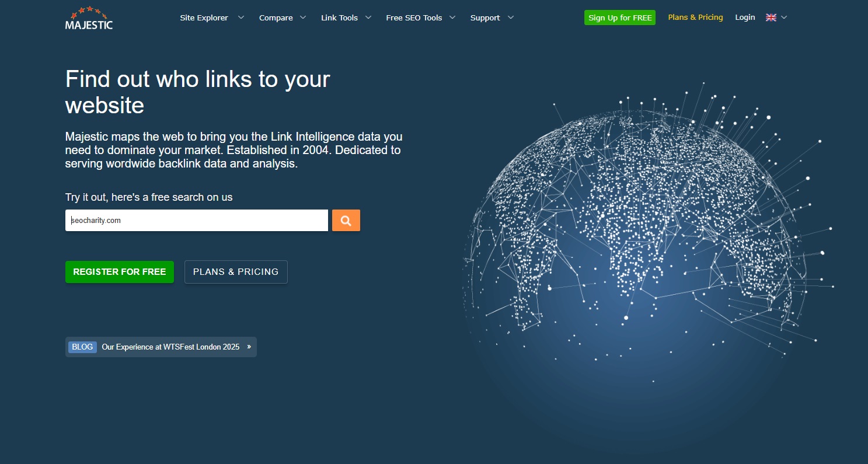This screenshot has width=868, height=464.
Task: Expand the chevron next to Support
Action: [x=511, y=18]
